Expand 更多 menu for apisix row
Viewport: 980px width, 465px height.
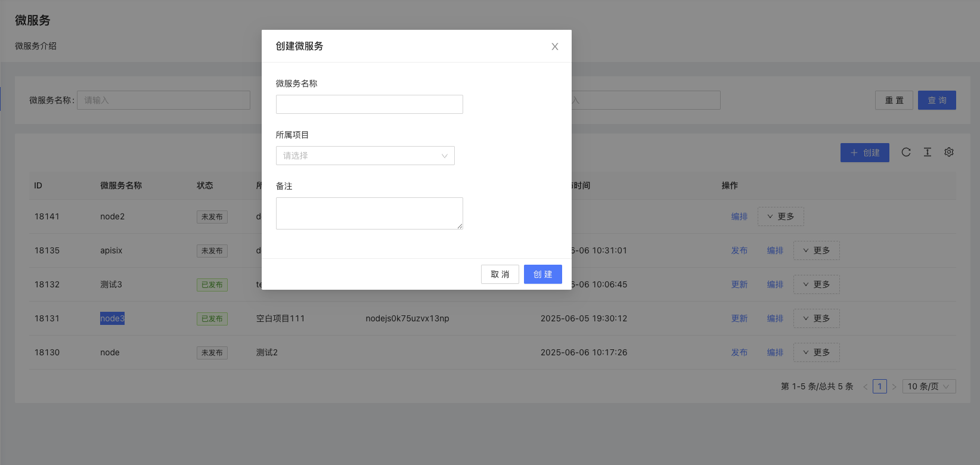tap(816, 250)
